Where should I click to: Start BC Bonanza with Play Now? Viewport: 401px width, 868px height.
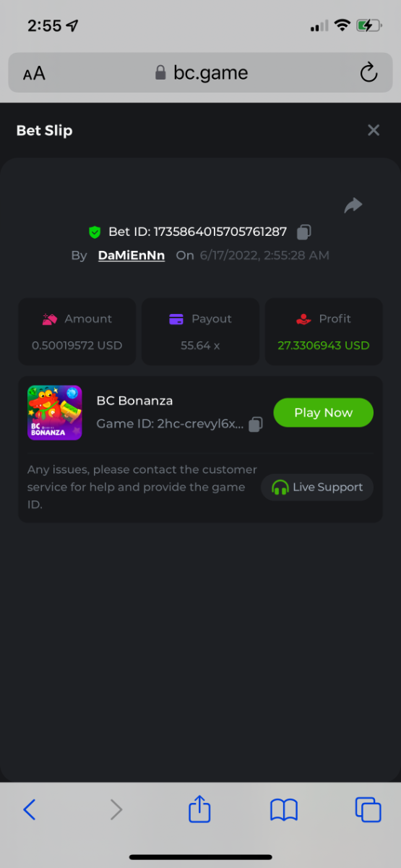[x=323, y=412]
